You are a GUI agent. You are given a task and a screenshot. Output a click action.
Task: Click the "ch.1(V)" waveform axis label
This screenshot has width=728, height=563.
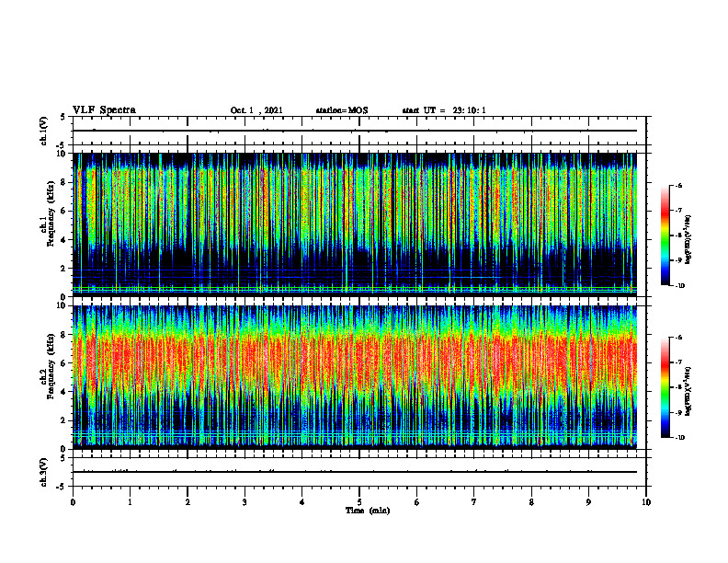click(x=44, y=131)
